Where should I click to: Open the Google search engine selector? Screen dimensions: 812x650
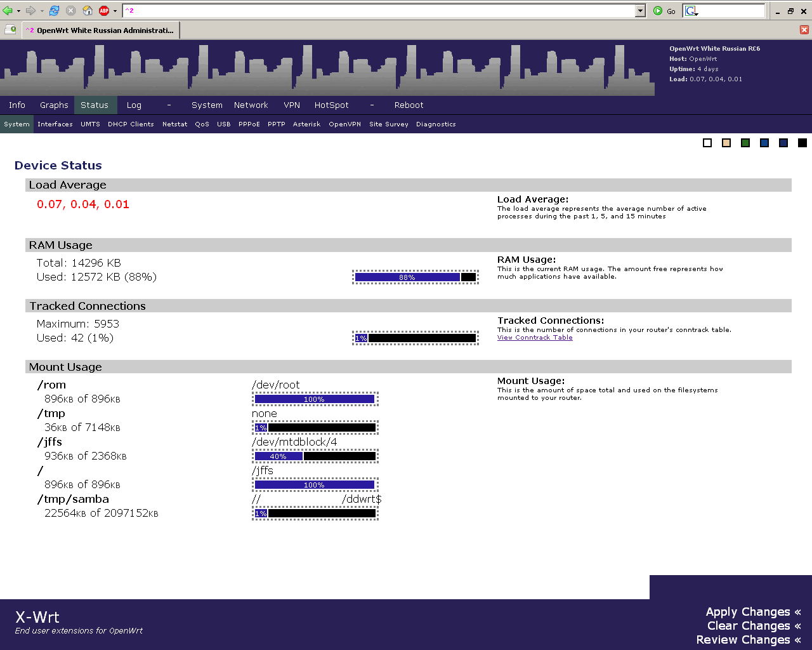[x=691, y=11]
